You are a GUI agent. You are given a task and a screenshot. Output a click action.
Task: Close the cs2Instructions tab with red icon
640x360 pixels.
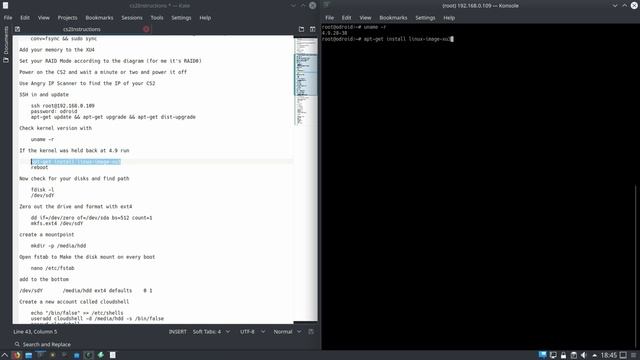click(x=146, y=29)
